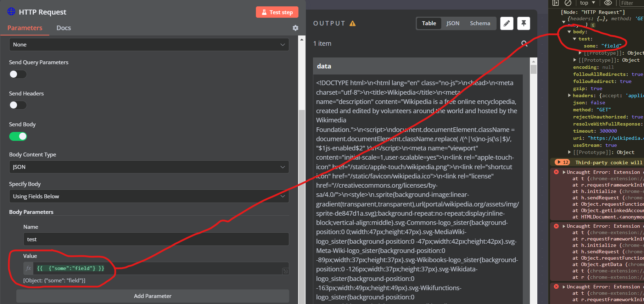Switch output view to Schema
This screenshot has height=304, width=644.
point(480,23)
